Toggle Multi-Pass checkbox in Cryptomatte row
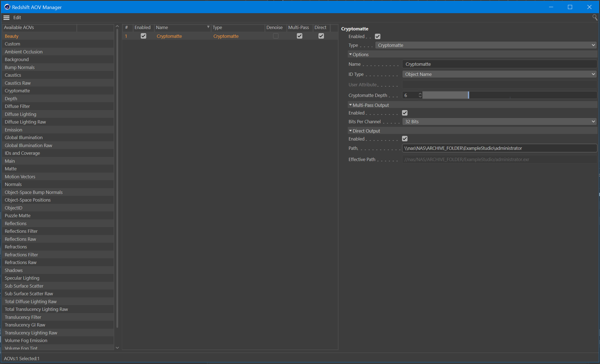This screenshot has width=600, height=364. (299, 36)
